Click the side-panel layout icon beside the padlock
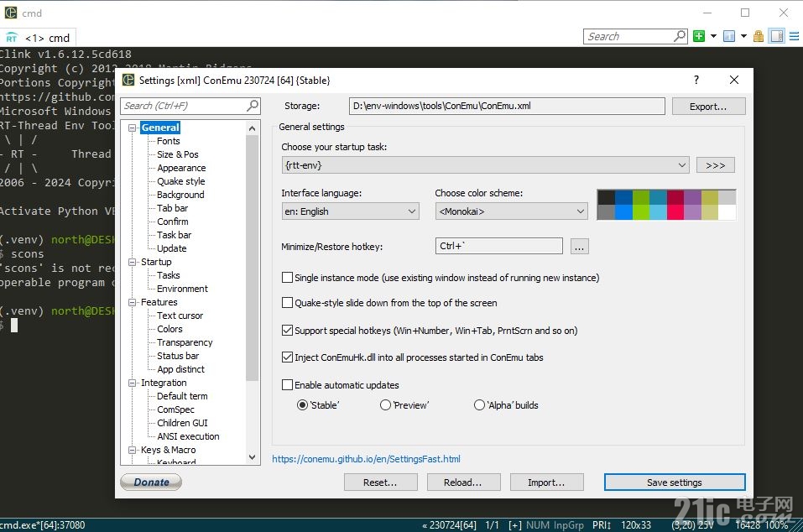The image size is (803, 532). pos(777,36)
